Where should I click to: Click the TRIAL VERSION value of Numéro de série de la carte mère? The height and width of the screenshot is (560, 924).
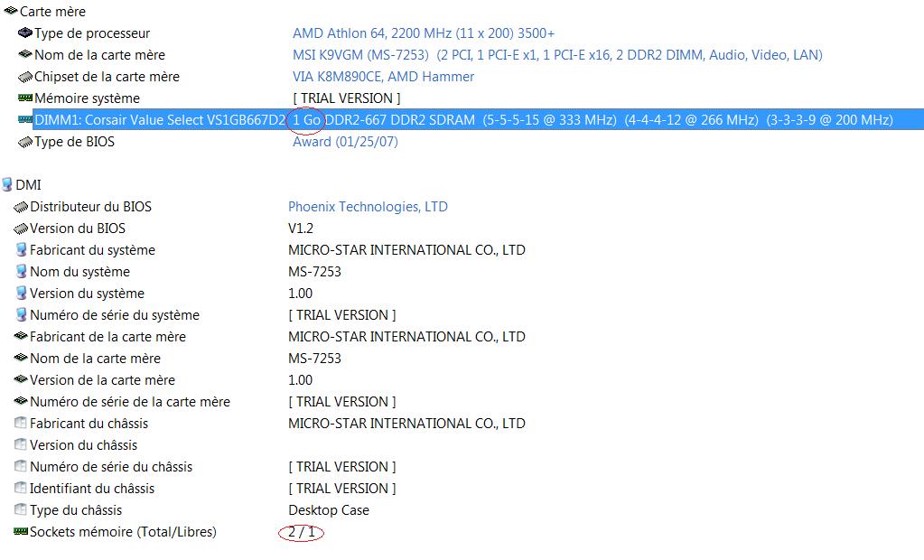[x=341, y=402]
